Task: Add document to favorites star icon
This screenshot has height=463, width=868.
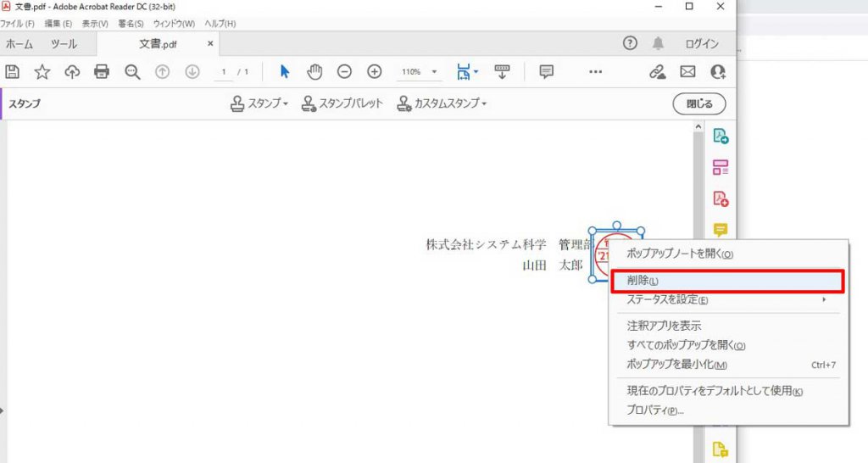Action: tap(42, 72)
